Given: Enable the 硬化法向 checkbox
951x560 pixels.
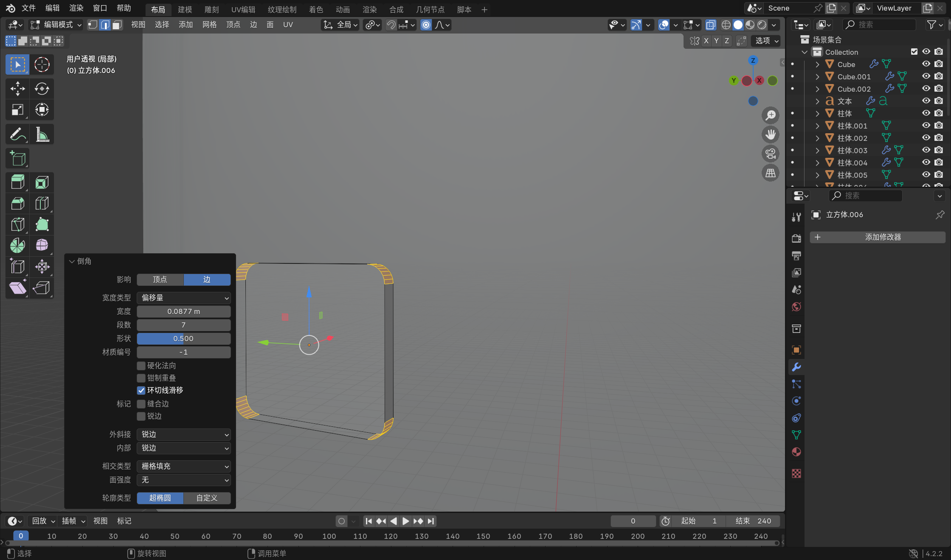Looking at the screenshot, I should (141, 366).
